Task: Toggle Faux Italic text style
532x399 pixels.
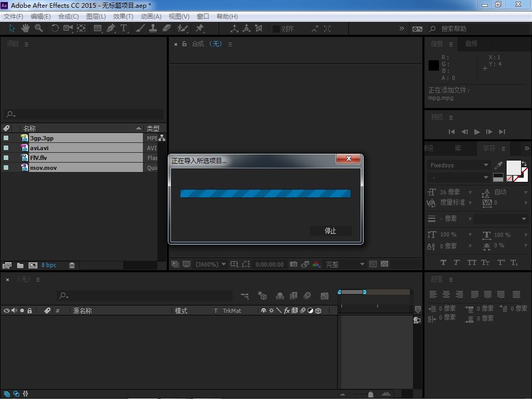Action: [x=457, y=262]
